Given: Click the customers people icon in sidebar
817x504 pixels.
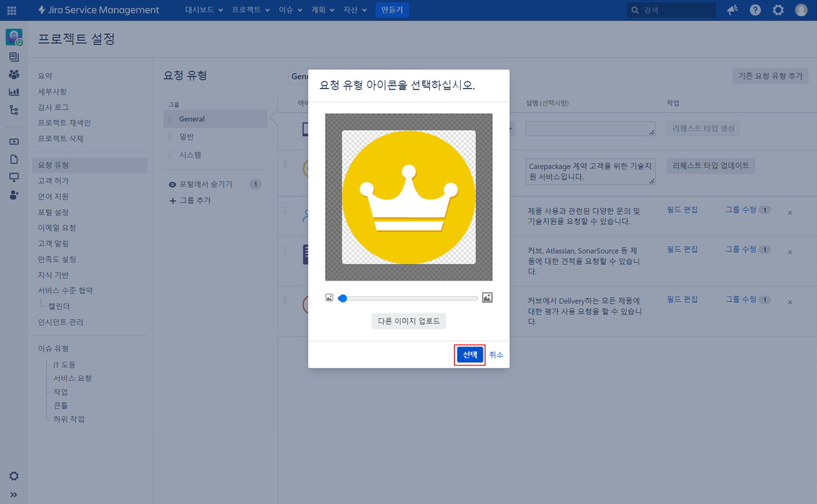Looking at the screenshot, I should tap(14, 74).
